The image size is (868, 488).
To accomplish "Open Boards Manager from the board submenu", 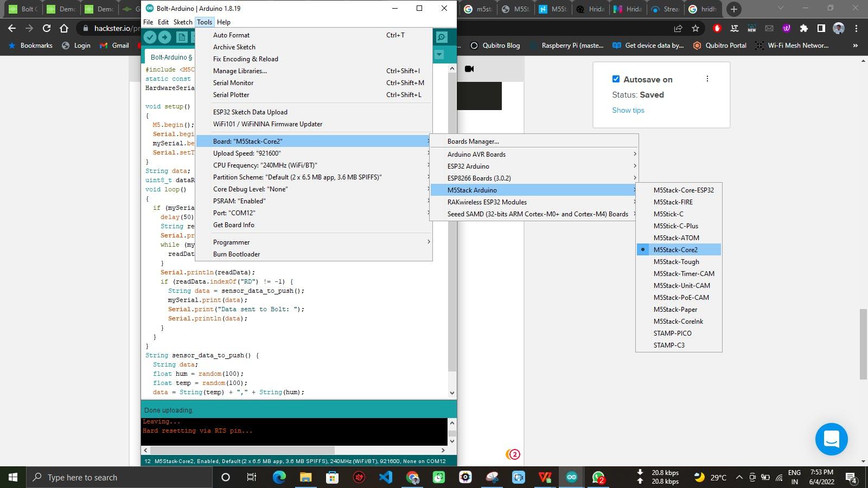I will click(534, 142).
